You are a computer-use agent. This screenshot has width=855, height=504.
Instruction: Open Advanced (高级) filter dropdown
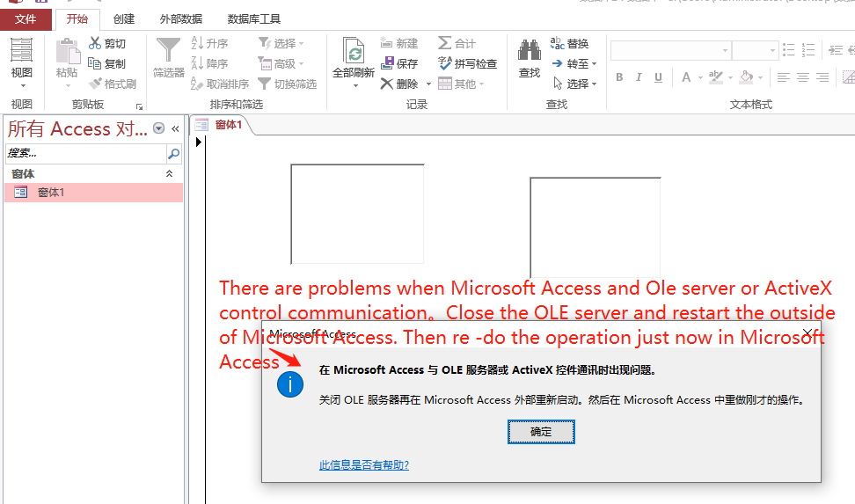tap(281, 64)
